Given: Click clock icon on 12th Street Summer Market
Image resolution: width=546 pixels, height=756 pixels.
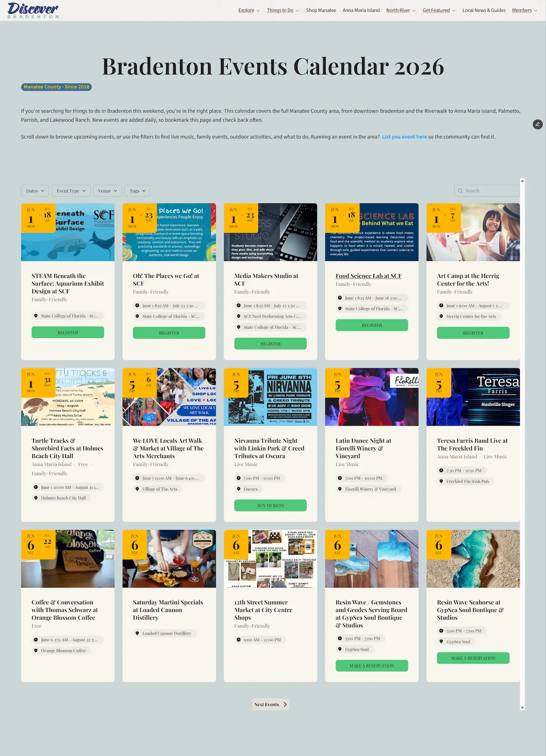Looking at the screenshot, I should pyautogui.click(x=239, y=640).
